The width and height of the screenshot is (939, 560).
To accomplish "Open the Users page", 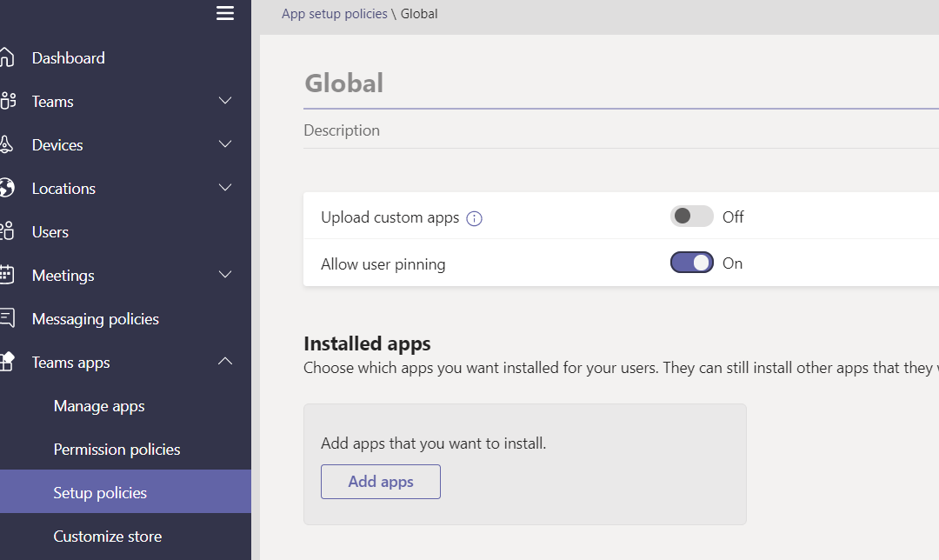I will click(x=50, y=232).
